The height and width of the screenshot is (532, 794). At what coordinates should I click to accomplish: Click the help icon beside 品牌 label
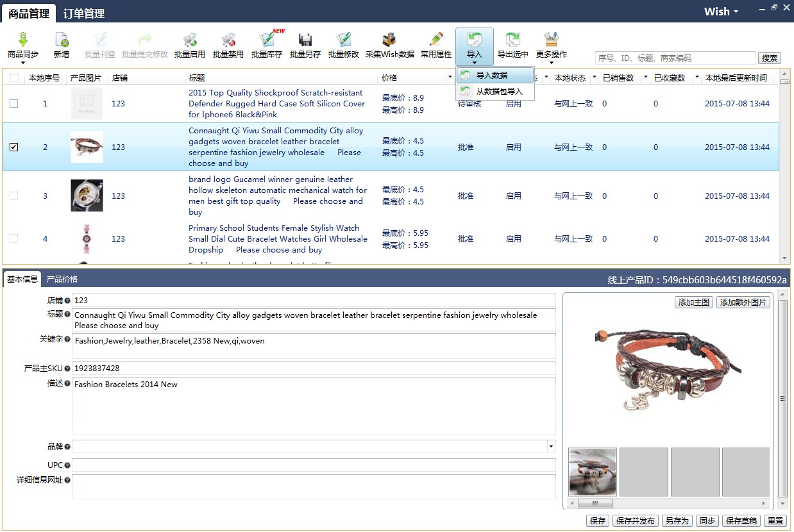pyautogui.click(x=67, y=447)
